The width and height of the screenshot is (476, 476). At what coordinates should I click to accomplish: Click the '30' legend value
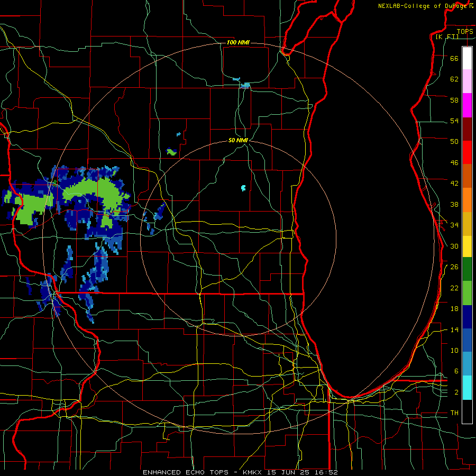point(454,246)
